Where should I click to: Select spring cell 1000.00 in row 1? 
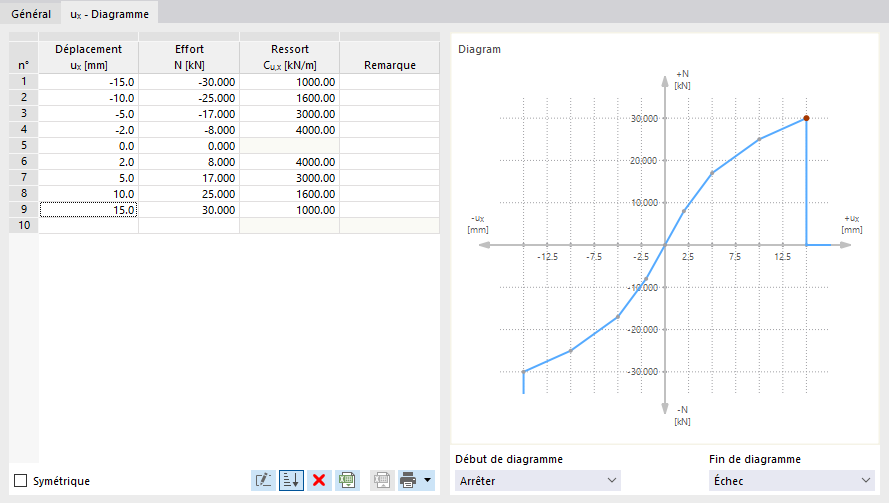290,82
